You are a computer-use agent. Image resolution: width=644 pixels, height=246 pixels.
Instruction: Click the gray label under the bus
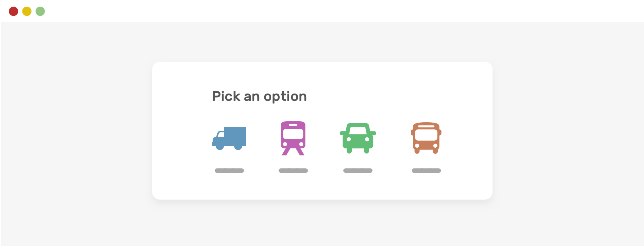(x=426, y=171)
